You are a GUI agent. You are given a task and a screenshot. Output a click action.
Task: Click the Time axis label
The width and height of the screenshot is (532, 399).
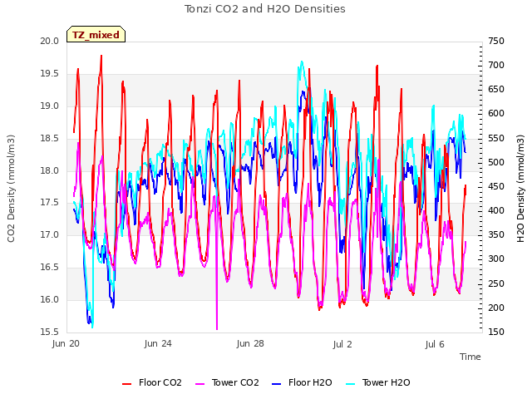coord(470,357)
